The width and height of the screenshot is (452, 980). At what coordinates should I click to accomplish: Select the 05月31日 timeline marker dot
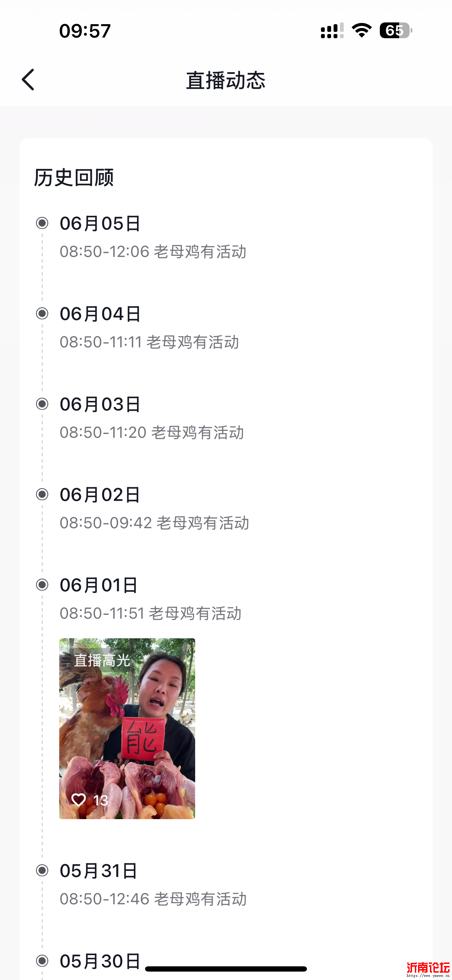pyautogui.click(x=42, y=870)
